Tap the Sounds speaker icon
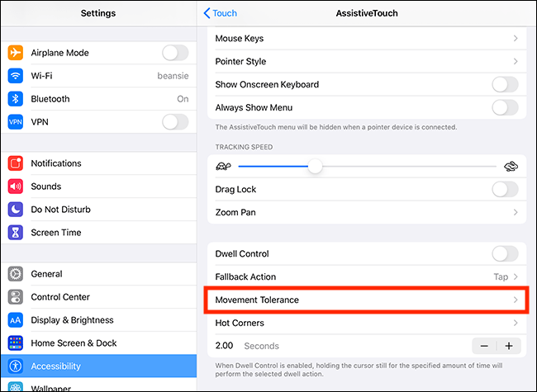This screenshot has width=537, height=392. [x=16, y=187]
